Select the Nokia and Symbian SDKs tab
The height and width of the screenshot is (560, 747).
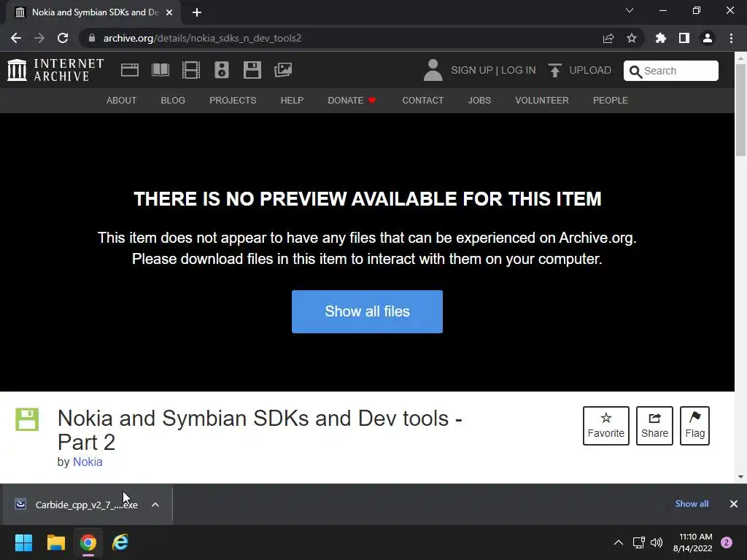pos(93,12)
